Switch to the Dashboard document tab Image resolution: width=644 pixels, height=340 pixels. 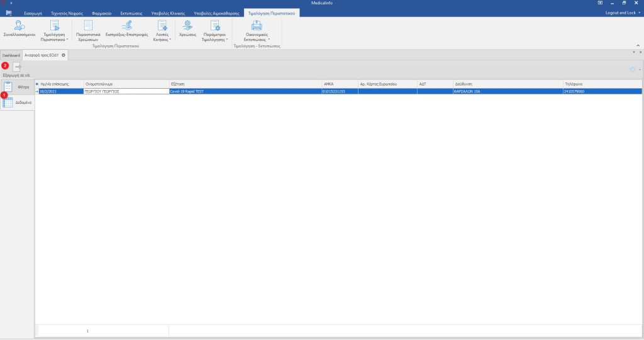pyautogui.click(x=11, y=55)
